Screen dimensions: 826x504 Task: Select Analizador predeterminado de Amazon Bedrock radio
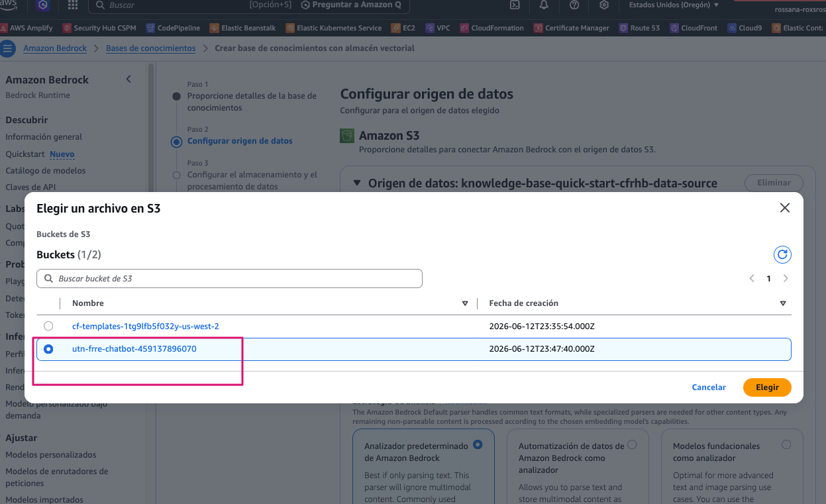[x=478, y=444]
